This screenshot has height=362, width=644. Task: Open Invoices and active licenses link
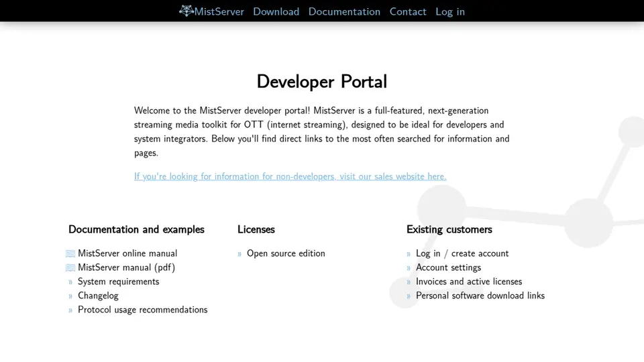469,282
